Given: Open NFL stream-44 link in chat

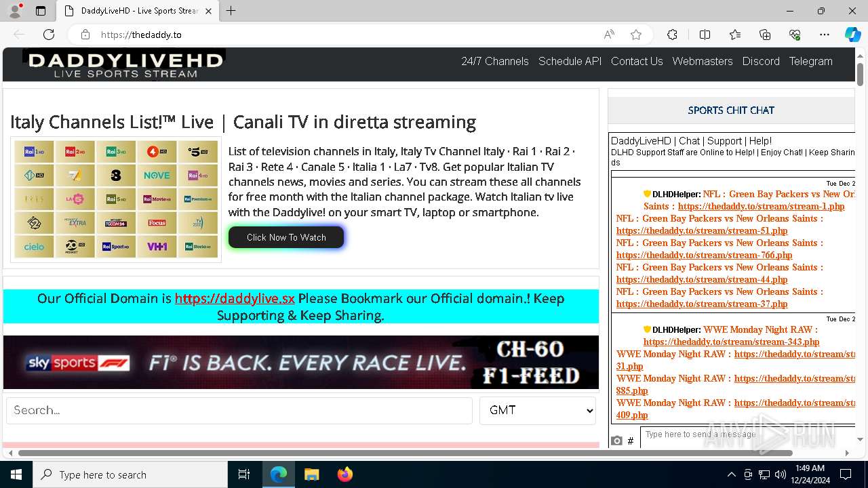Looking at the screenshot, I should pos(702,279).
